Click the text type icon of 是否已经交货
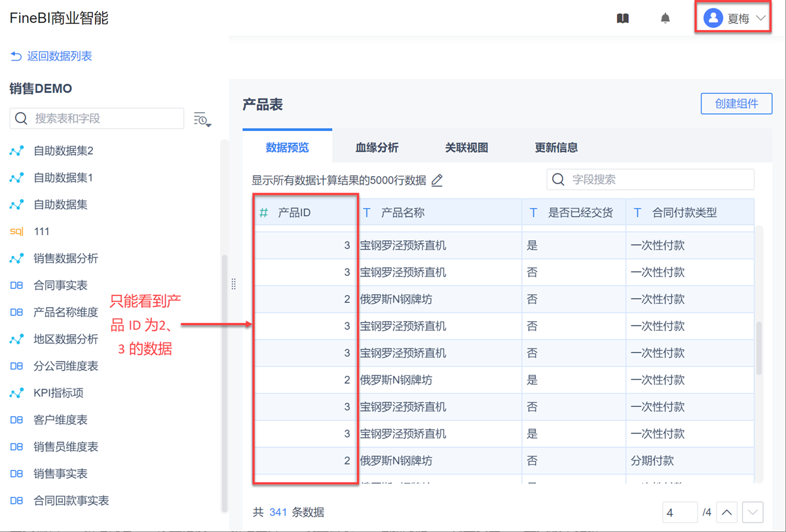The height and width of the screenshot is (532, 786). click(x=533, y=212)
